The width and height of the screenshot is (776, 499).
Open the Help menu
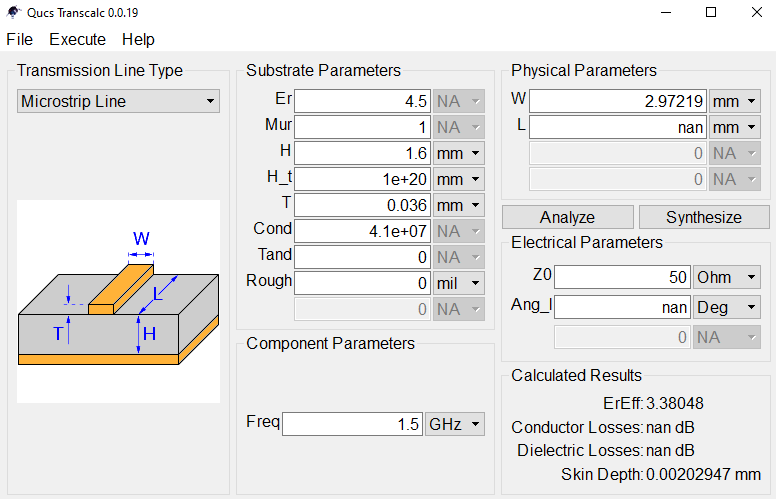pyautogui.click(x=138, y=39)
